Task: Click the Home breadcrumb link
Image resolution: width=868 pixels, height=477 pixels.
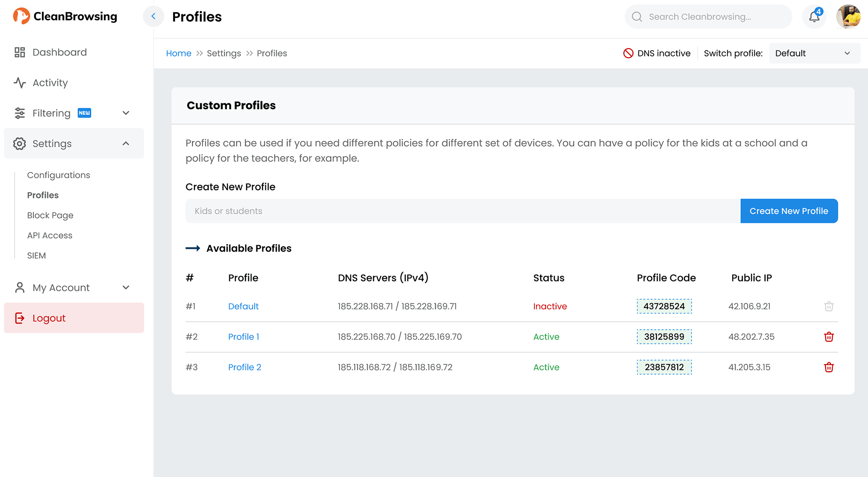Action: [x=179, y=53]
